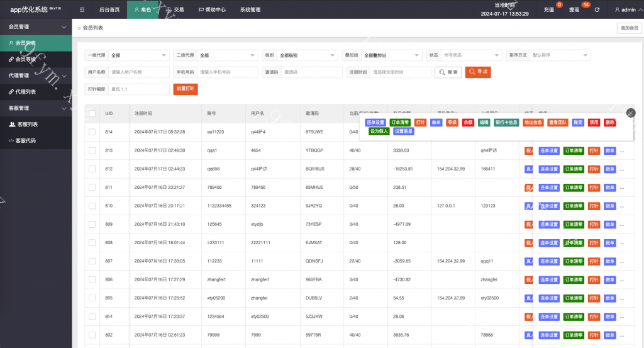644x348 pixels.
Task: Collapse the 代理管理 sidebar group
Action: (36, 76)
